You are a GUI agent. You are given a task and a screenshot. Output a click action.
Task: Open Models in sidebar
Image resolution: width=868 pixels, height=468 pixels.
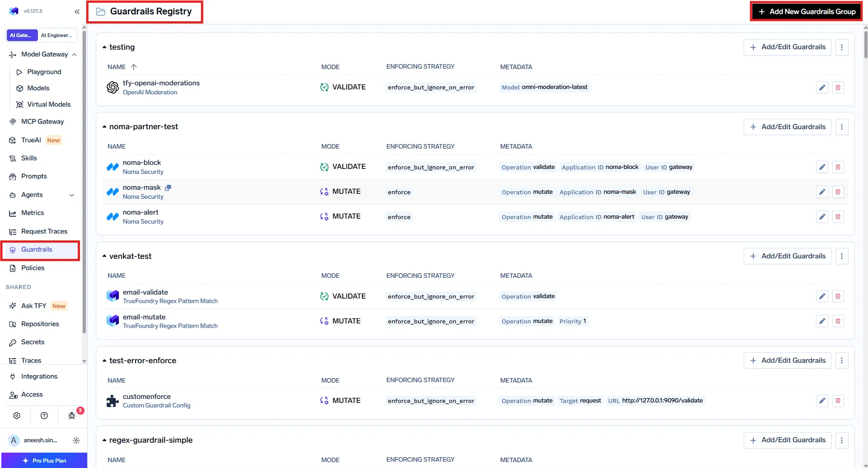(x=38, y=88)
